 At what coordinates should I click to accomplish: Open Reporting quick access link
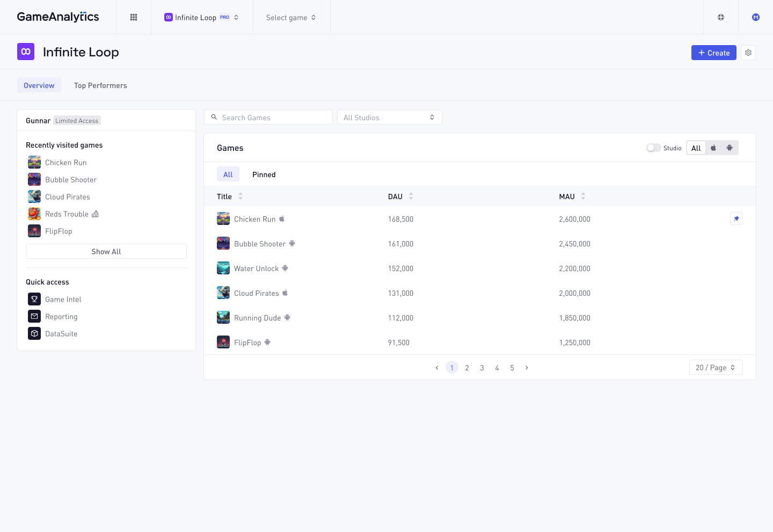tap(61, 317)
